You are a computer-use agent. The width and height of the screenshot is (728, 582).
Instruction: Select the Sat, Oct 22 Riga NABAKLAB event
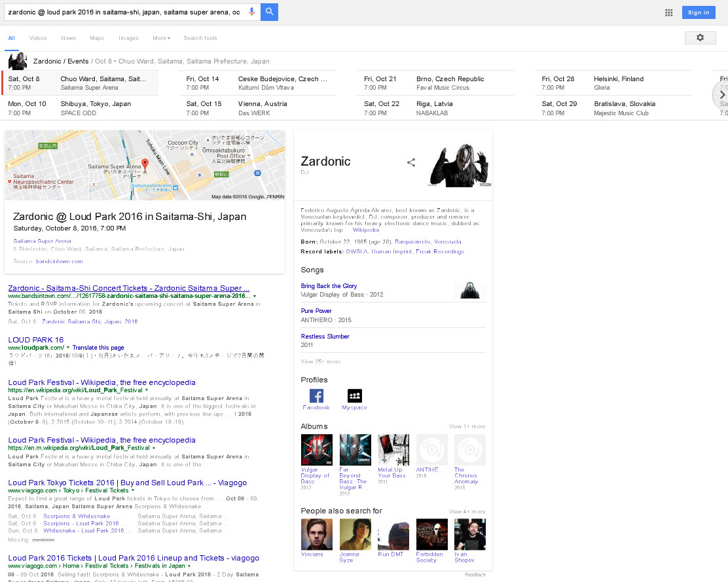pos(435,108)
